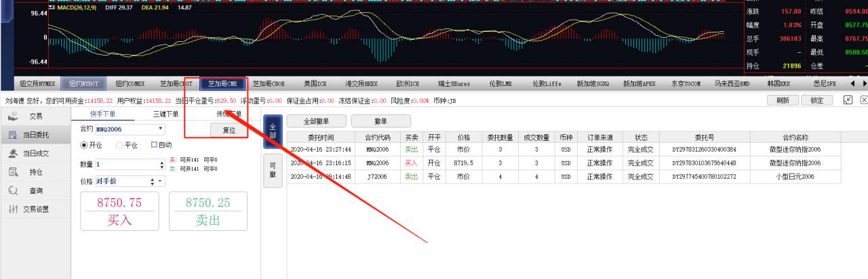Open the 芝加哥CBOT exchange tab
Viewport: 868px width, 279px height.
pos(176,84)
